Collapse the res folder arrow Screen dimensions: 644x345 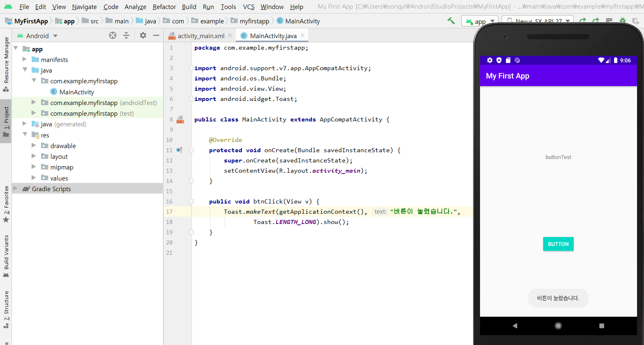click(x=25, y=135)
